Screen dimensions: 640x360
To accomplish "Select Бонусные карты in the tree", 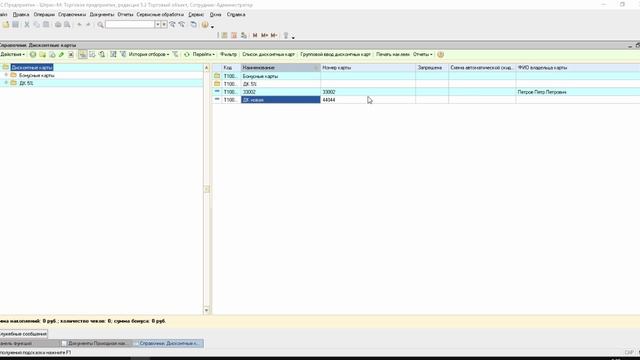I will 36,75.
